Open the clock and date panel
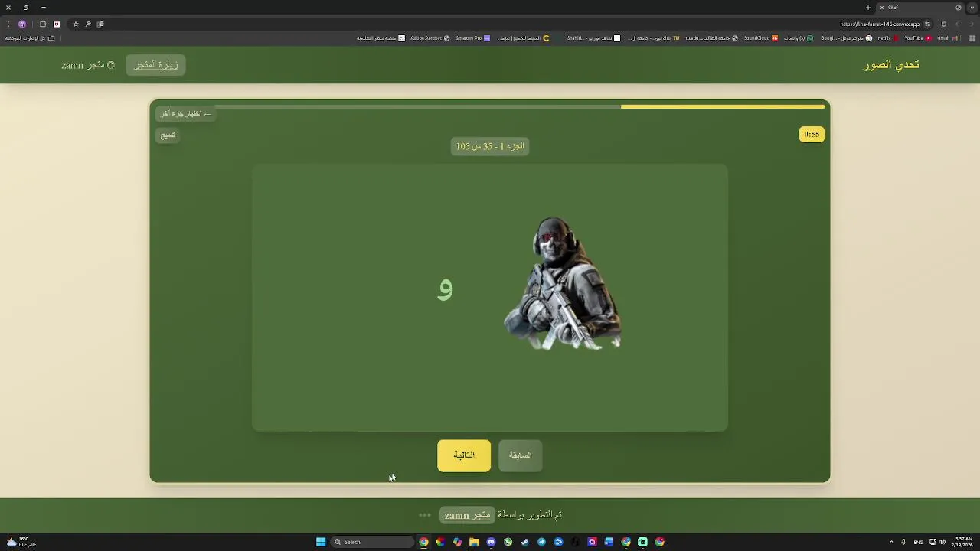 click(x=964, y=542)
